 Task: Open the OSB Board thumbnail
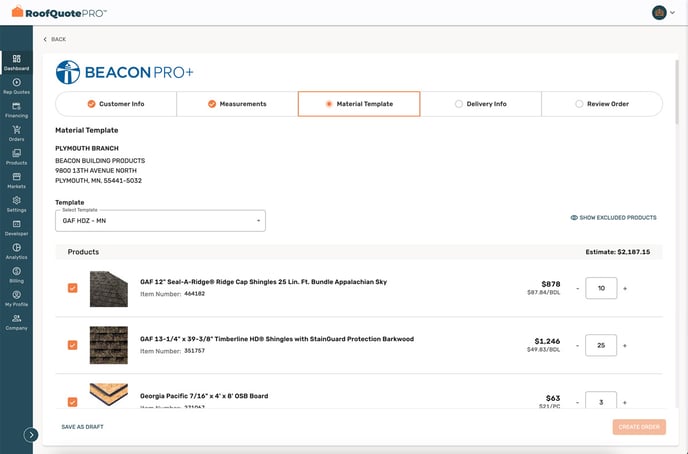point(109,395)
